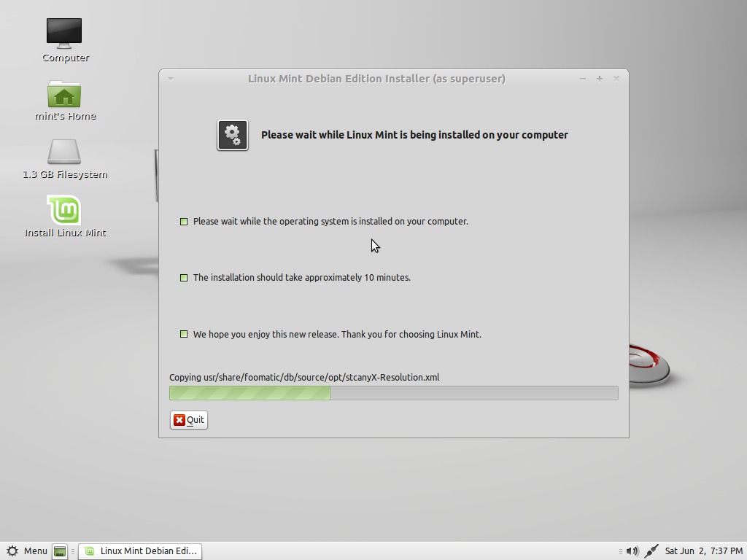
Task: Click the 'Copying usr/share/foomatic' status text
Action: pos(304,378)
